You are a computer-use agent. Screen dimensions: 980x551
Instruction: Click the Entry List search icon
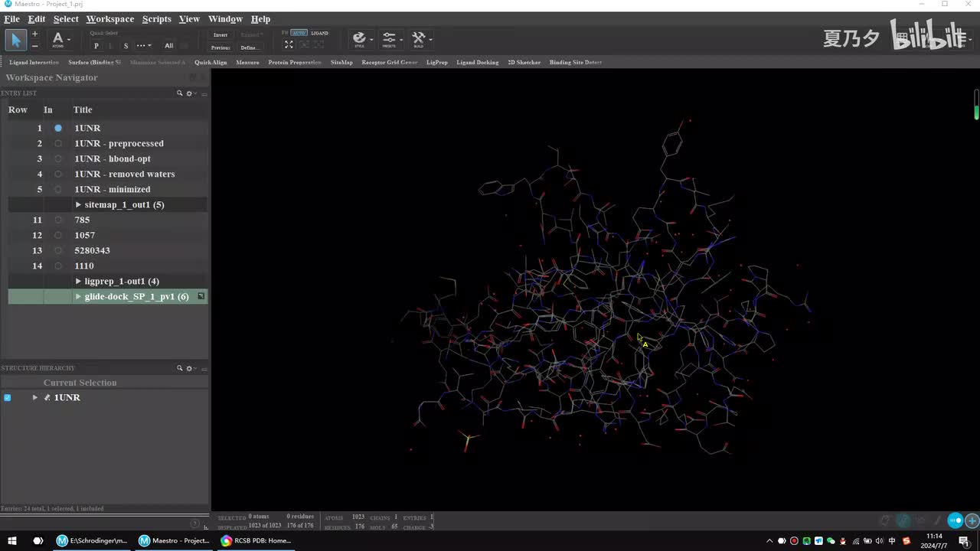(180, 93)
